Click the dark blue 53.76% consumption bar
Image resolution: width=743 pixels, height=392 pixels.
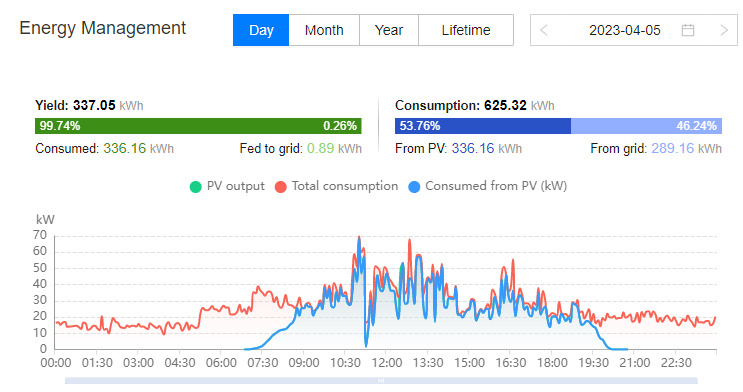[483, 126]
